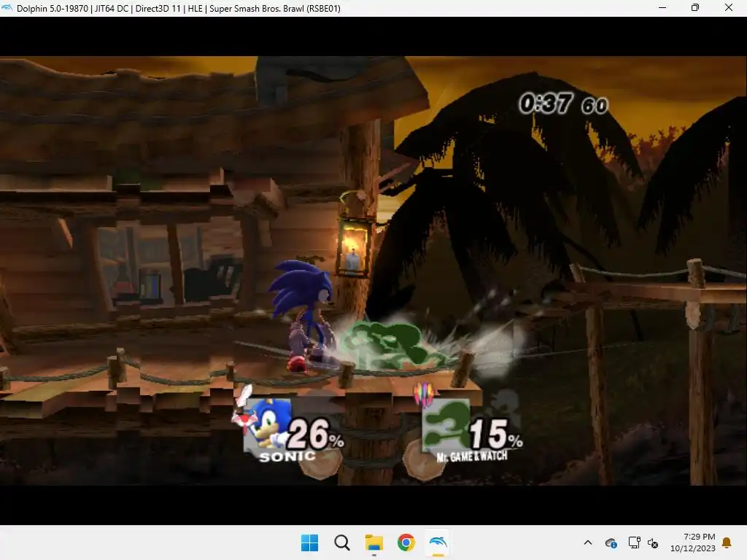Image resolution: width=747 pixels, height=560 pixels.
Task: Click the Dolphin window title text
Action: (178, 8)
